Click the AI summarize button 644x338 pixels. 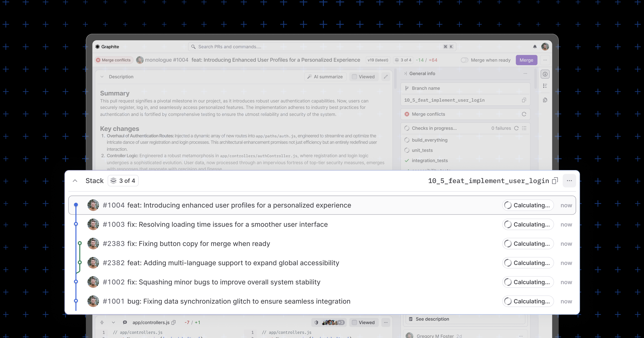[x=325, y=77]
